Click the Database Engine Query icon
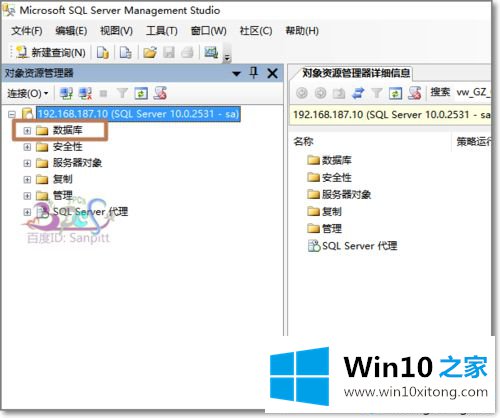500x418 pixels. click(103, 52)
